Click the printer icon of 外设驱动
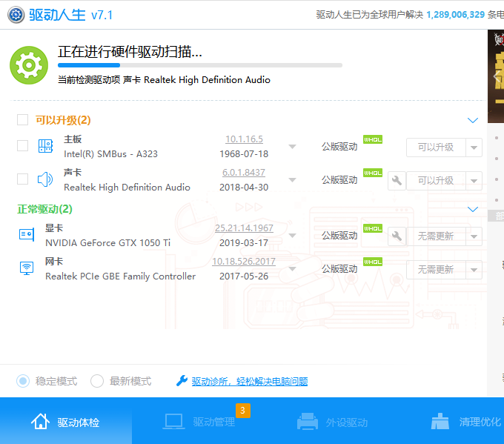The width and height of the screenshot is (504, 444). (x=308, y=422)
